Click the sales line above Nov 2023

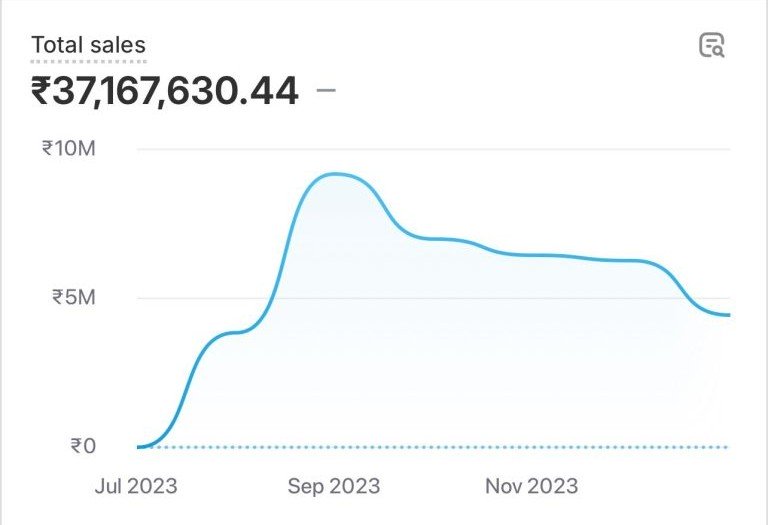[531, 255]
